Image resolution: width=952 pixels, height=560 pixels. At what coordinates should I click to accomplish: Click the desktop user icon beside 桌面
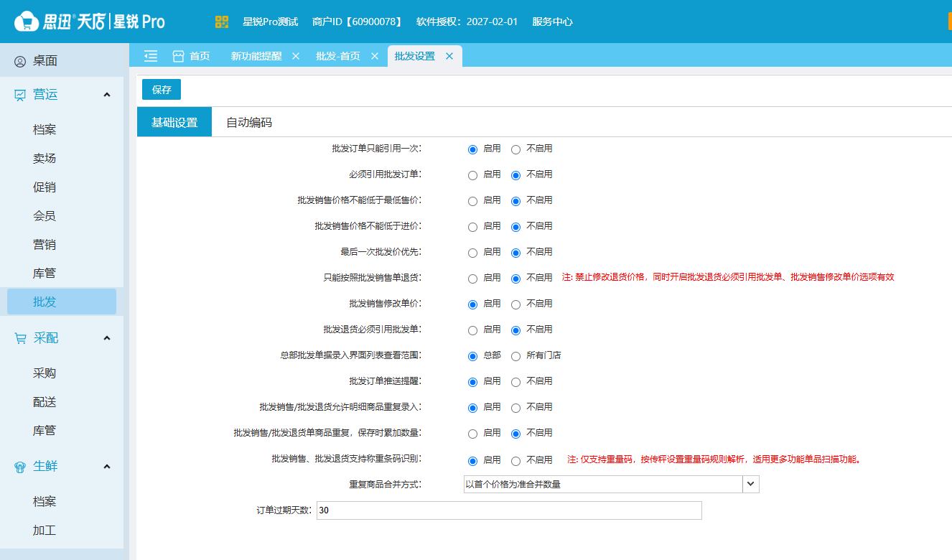(20, 62)
